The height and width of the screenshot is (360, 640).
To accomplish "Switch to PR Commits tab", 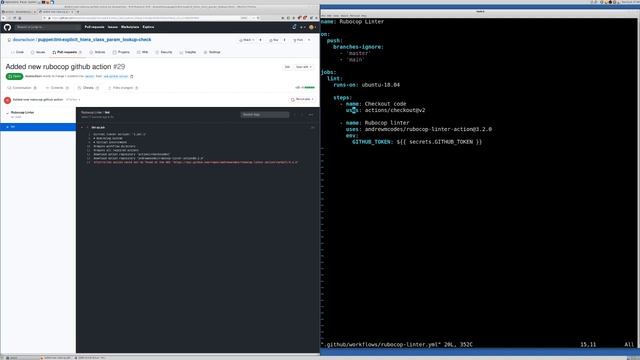I will (x=57, y=88).
